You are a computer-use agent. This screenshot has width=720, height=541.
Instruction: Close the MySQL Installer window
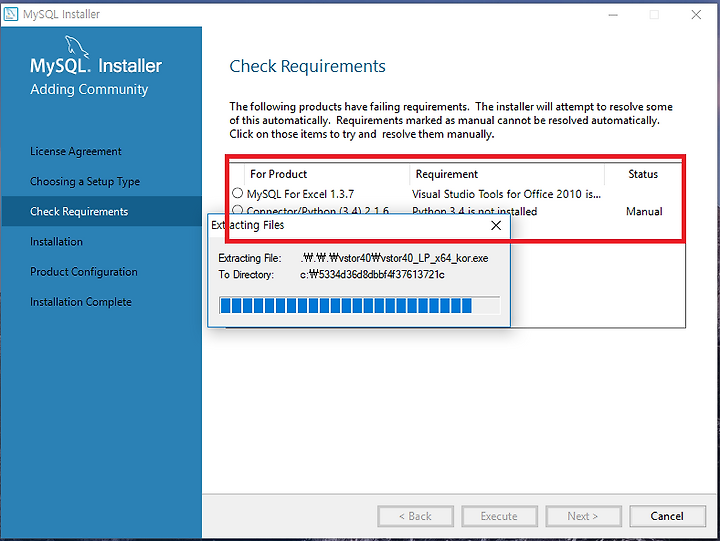(696, 15)
